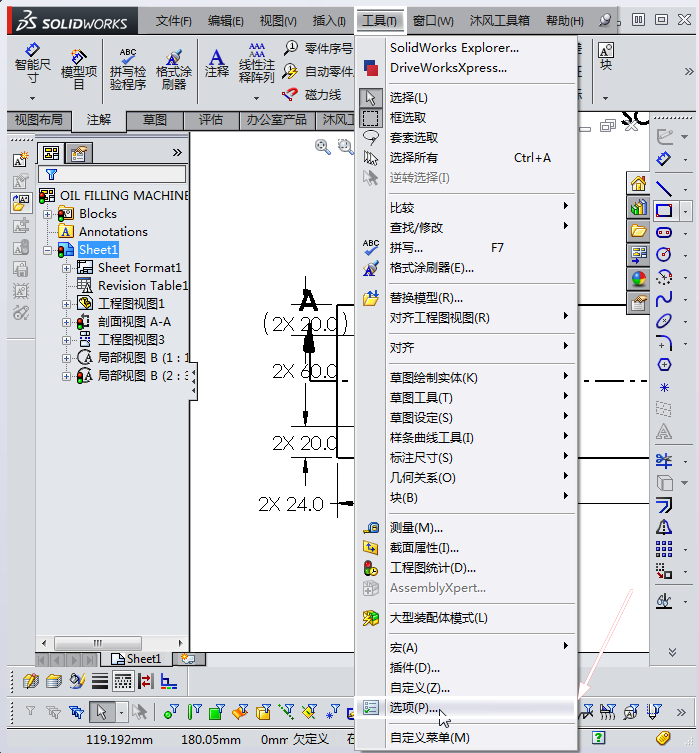Click the 注释 note tool

tap(217, 63)
